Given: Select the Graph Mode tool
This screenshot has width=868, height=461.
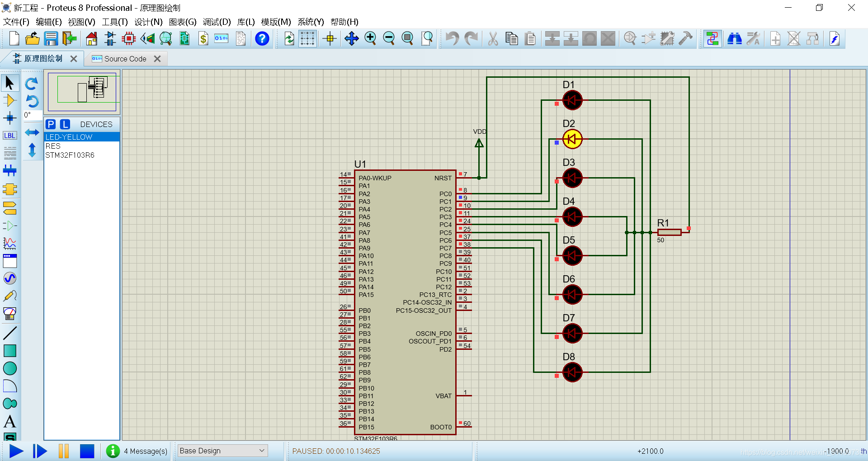Looking at the screenshot, I should tap(9, 243).
